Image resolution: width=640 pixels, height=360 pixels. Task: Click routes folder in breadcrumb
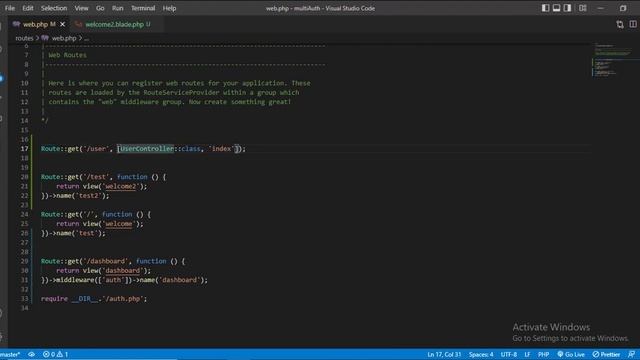point(24,38)
